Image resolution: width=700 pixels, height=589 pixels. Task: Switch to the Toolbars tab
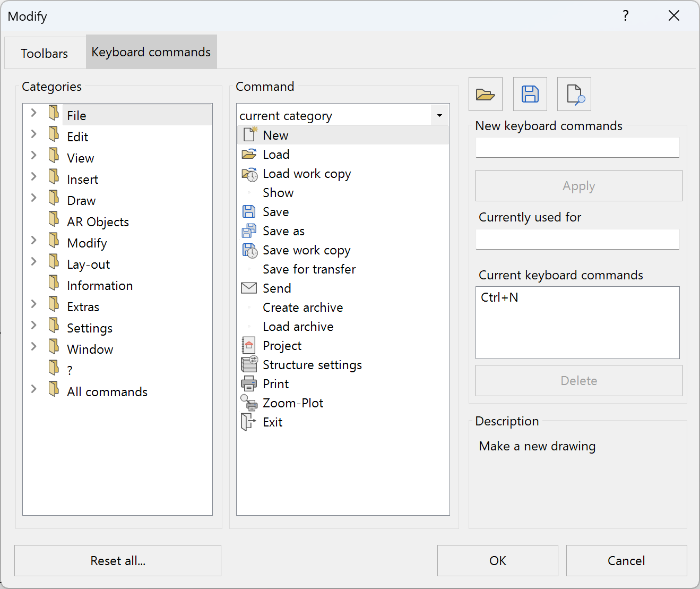(x=45, y=53)
